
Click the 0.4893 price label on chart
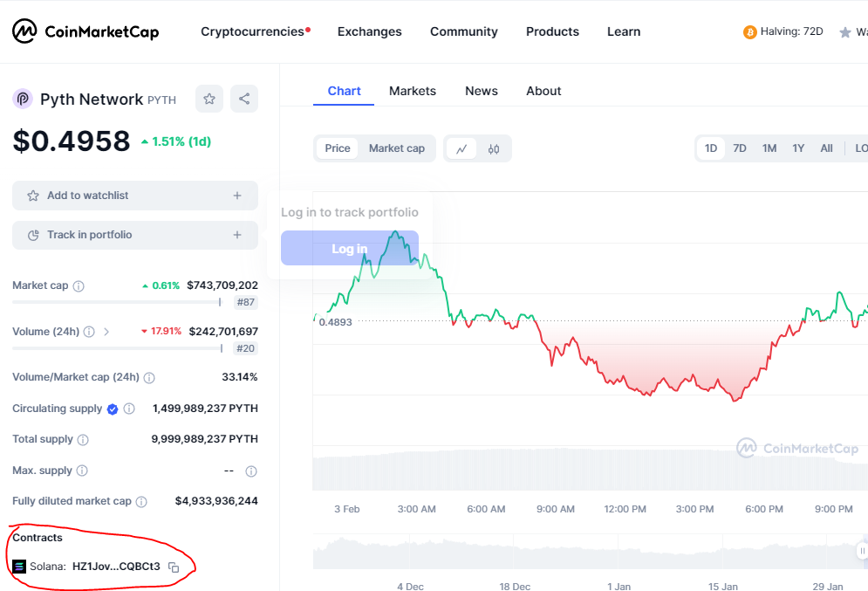pos(335,322)
